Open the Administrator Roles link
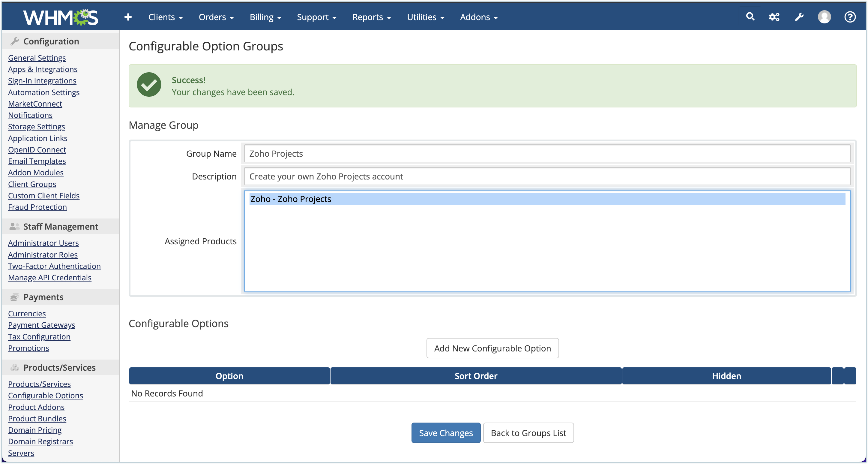The image size is (868, 464). tap(43, 255)
